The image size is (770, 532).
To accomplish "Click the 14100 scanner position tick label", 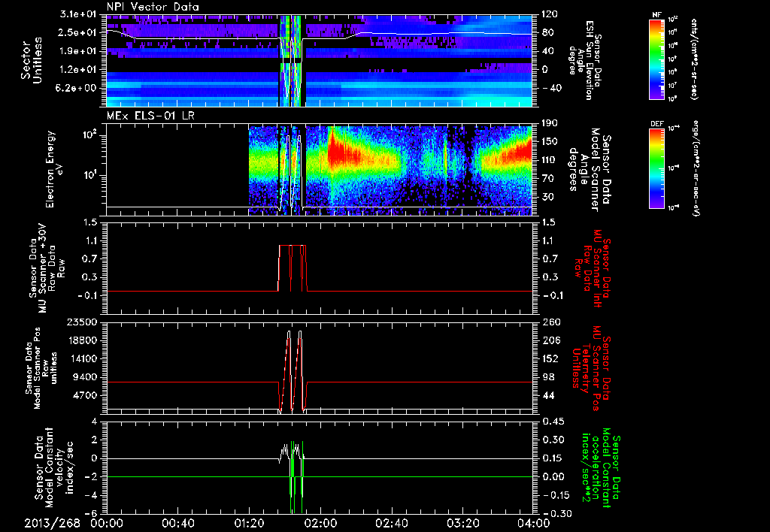I will coord(81,358).
